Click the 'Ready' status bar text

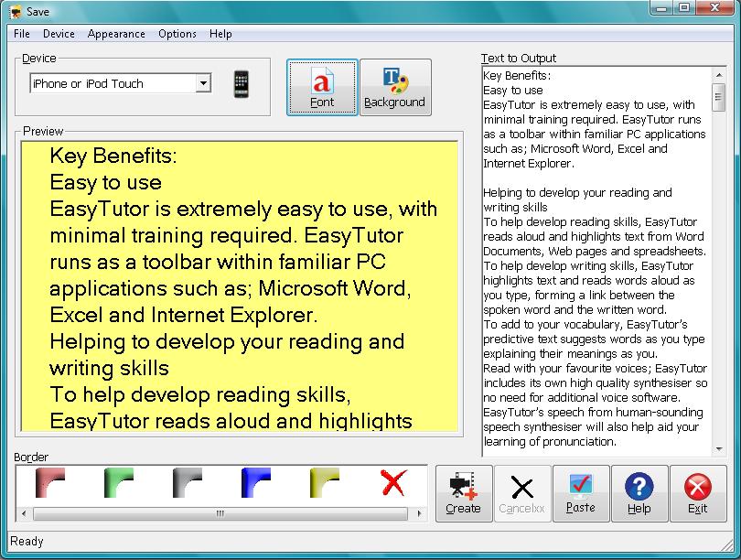(27, 541)
